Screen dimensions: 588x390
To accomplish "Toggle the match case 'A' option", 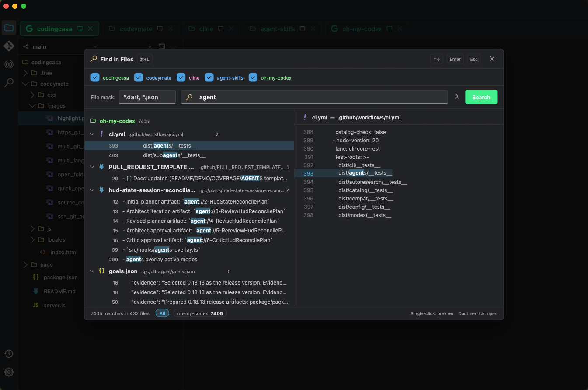I will [456, 97].
